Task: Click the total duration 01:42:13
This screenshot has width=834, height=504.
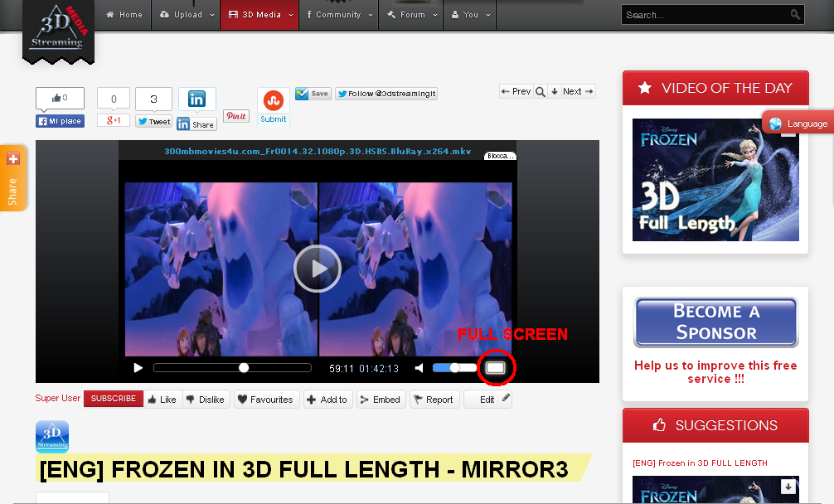Action: click(379, 368)
